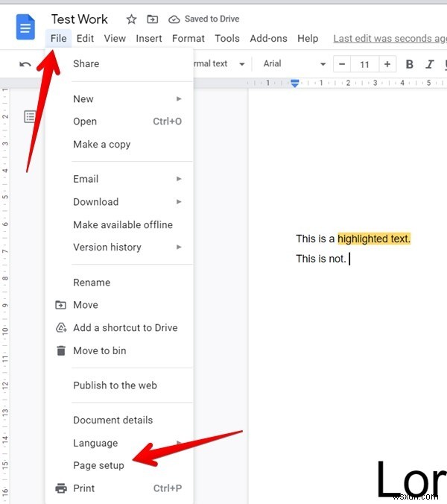Open the File menu
Viewport: 447px width, 504px height.
(x=58, y=39)
